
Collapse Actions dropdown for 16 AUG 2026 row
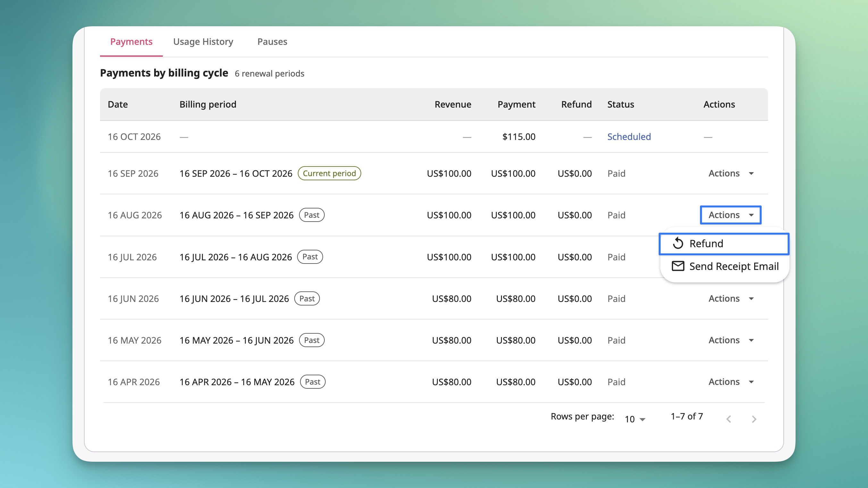click(x=731, y=215)
